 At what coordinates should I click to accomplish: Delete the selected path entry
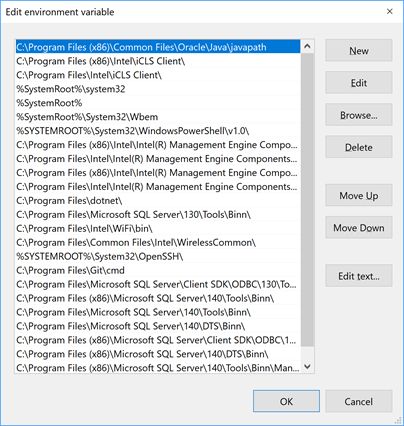pyautogui.click(x=359, y=147)
